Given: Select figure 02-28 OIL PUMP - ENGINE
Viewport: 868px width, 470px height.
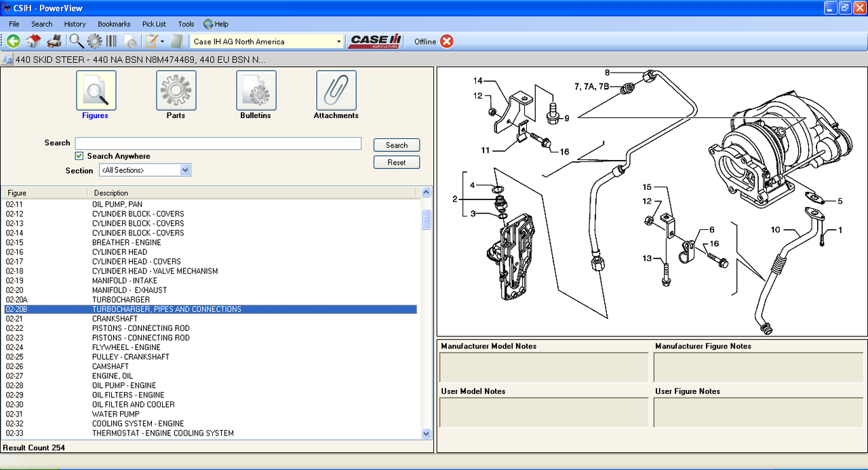Looking at the screenshot, I should coord(210,385).
